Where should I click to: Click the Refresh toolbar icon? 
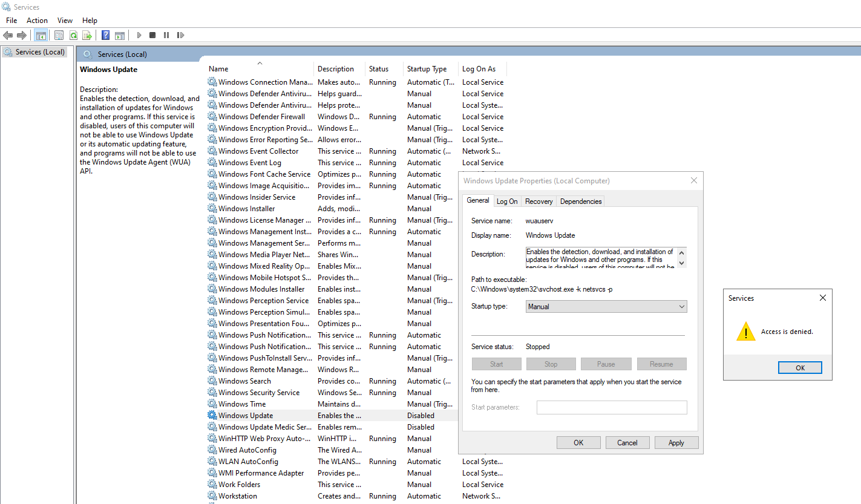coord(73,35)
